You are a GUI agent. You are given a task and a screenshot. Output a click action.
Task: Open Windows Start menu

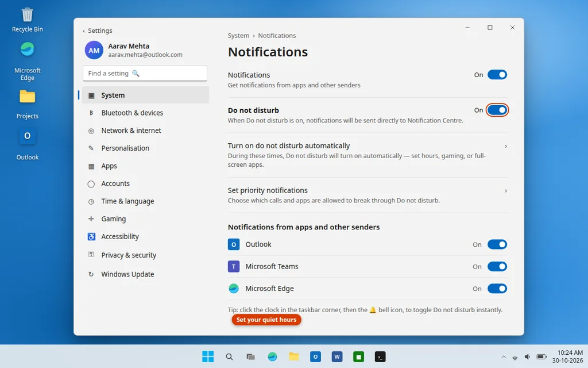(x=208, y=356)
